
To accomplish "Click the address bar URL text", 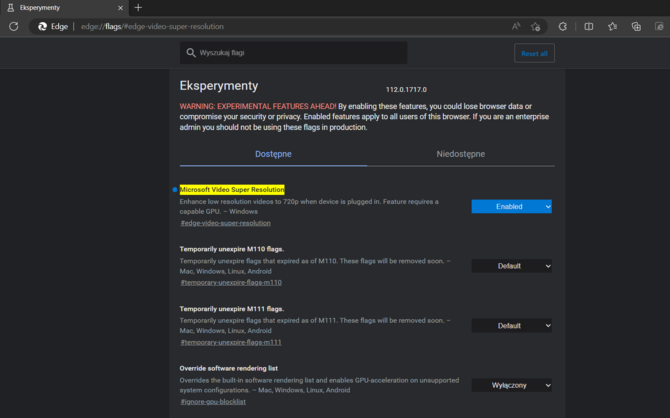I will click(x=152, y=26).
